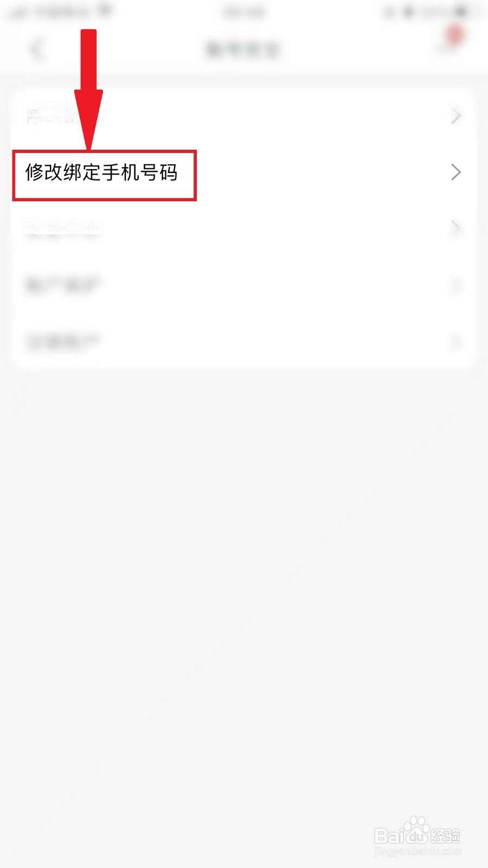Expand chevron of row above 修改绑定手机号码
This screenshot has height=868, width=488.
pos(456,116)
